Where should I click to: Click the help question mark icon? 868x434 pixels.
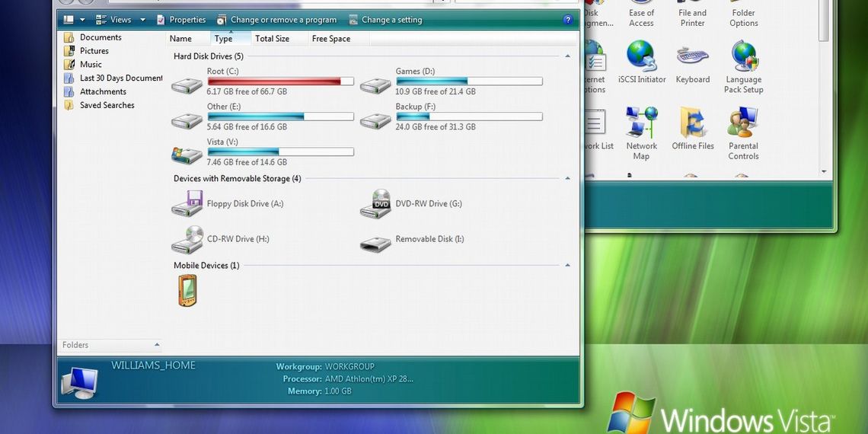point(567,19)
